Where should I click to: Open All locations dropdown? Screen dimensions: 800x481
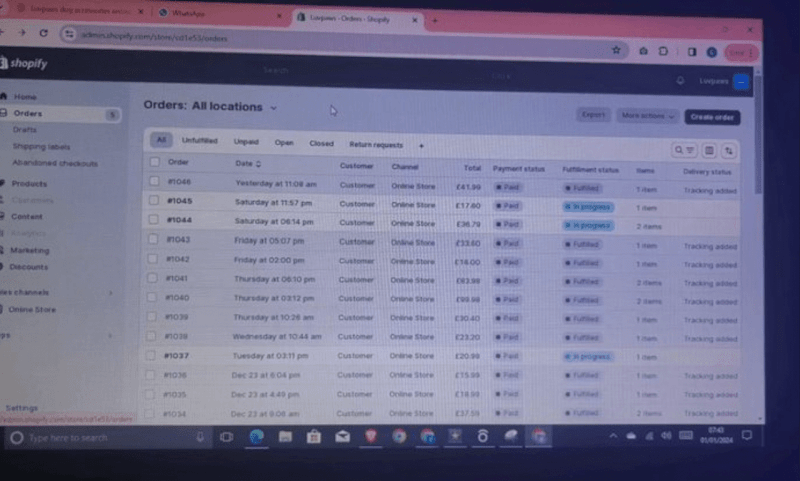(x=235, y=107)
